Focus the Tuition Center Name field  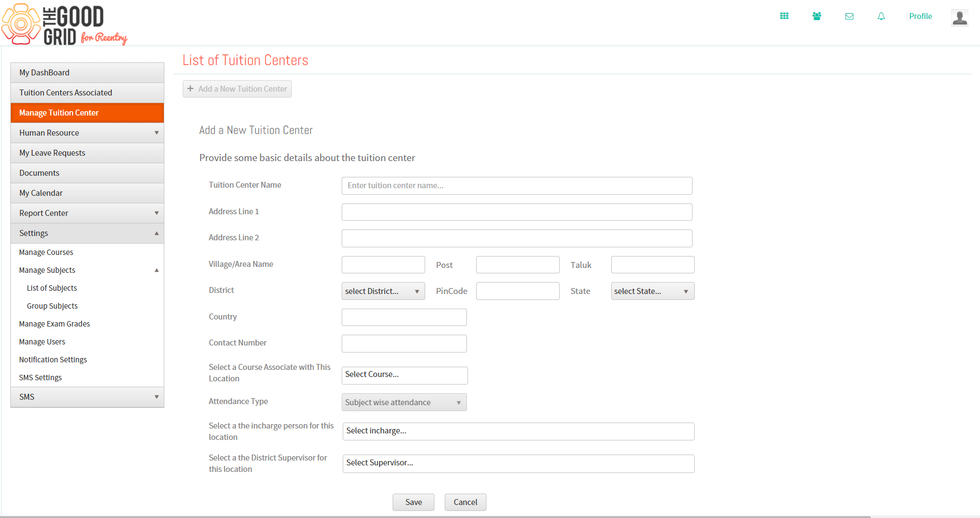517,186
